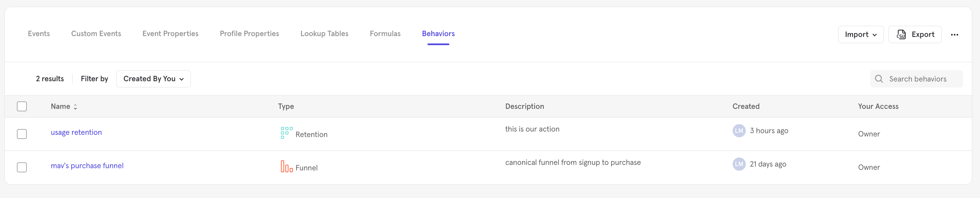Image resolution: width=980 pixels, height=198 pixels.
Task: Select mav's purchase funnel row checkbox
Action: point(22,167)
